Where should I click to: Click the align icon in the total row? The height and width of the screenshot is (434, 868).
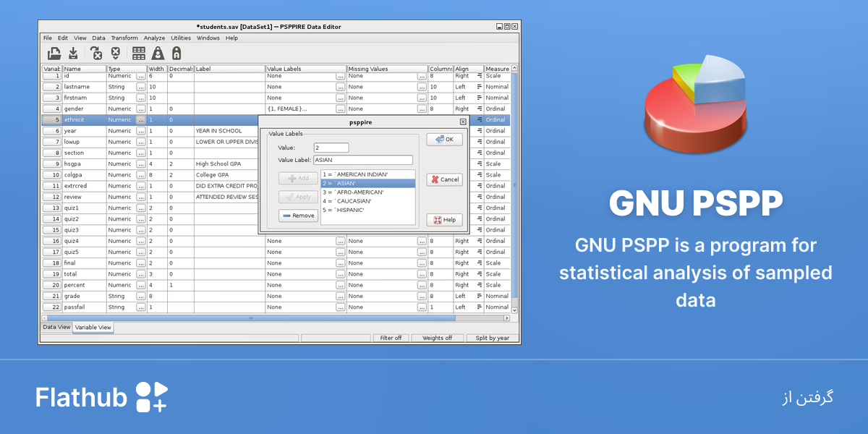click(479, 274)
